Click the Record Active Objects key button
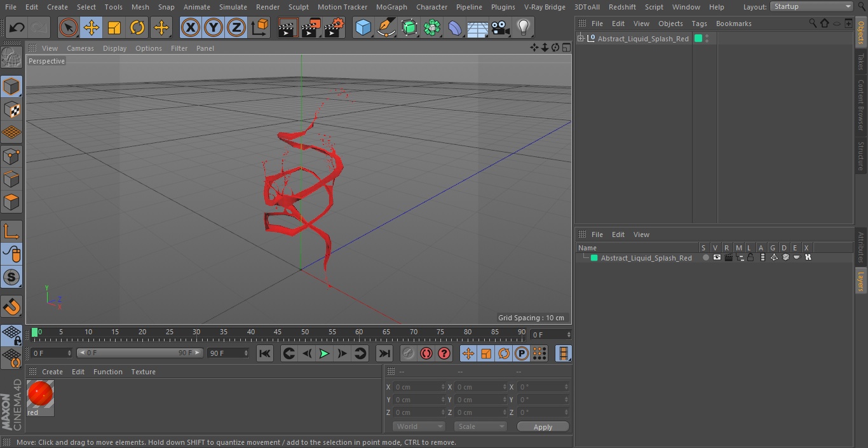This screenshot has width=868, height=448. [409, 353]
